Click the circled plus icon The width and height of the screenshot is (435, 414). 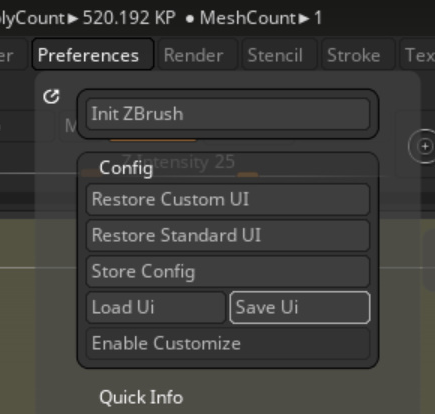pos(424,146)
